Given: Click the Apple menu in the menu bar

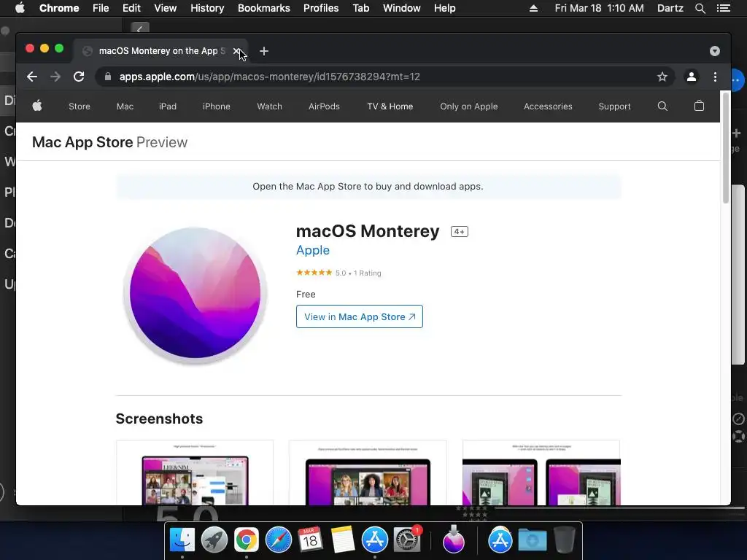Looking at the screenshot, I should [20, 8].
